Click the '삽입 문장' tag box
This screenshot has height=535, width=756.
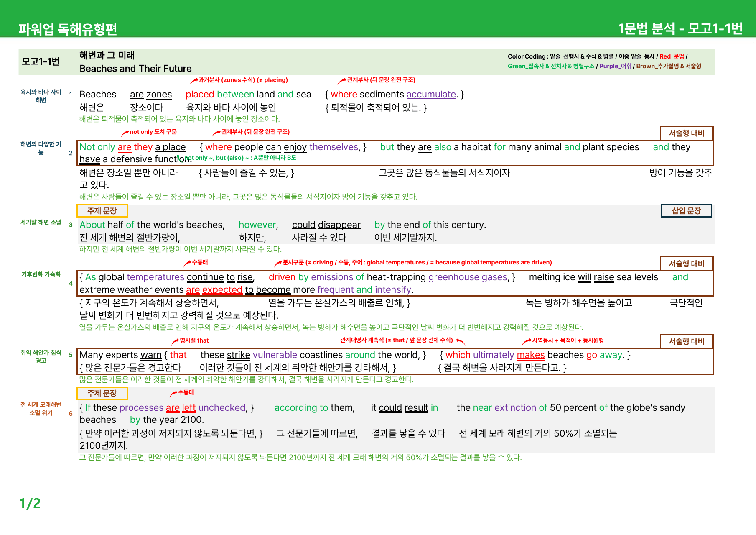click(686, 211)
